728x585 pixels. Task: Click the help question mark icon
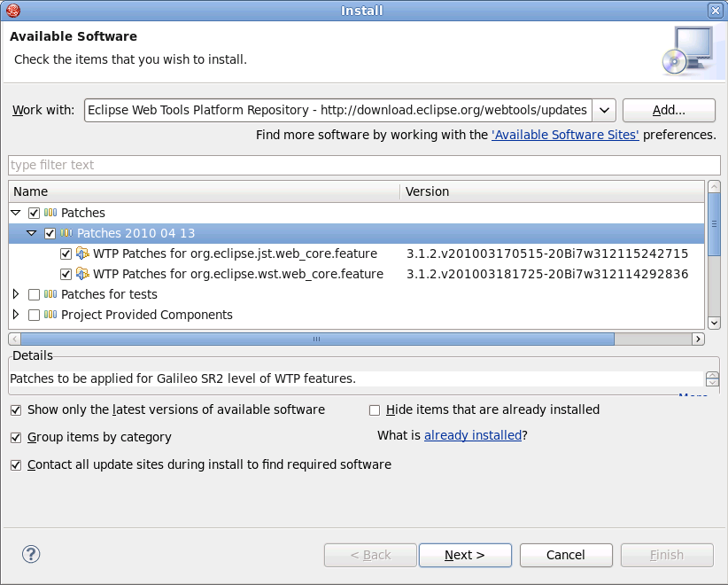[31, 554]
